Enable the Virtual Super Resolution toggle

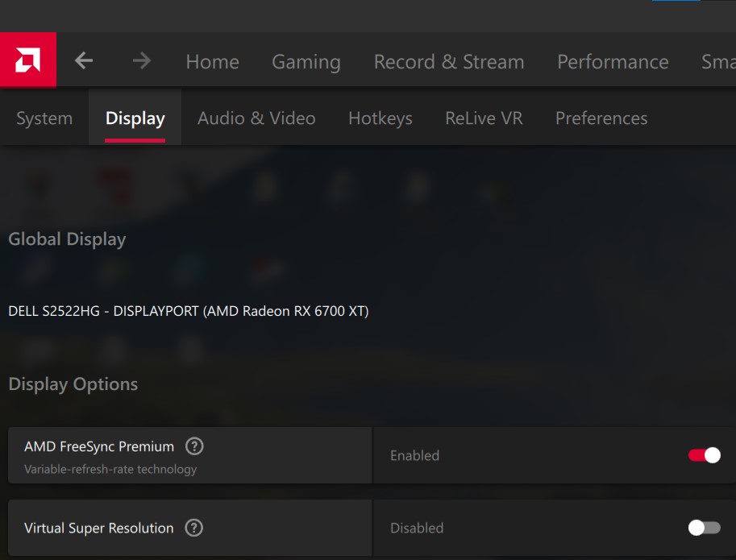point(704,528)
